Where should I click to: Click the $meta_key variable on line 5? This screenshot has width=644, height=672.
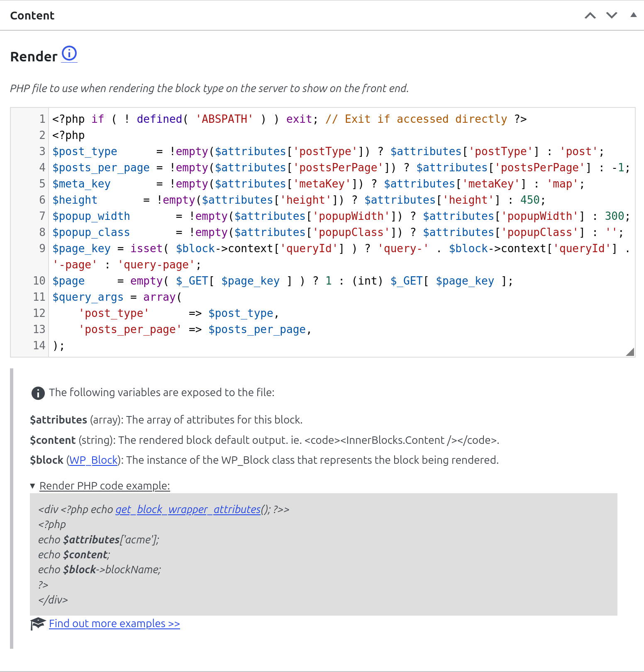[x=81, y=184]
